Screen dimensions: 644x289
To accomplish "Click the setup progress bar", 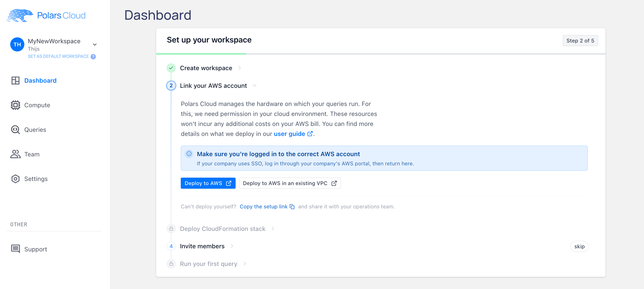I will (381, 54).
